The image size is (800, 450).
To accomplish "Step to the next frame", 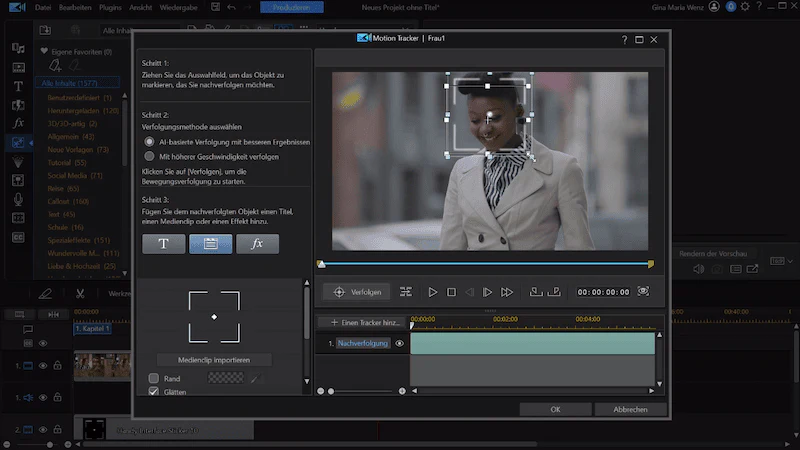I will coord(487,292).
